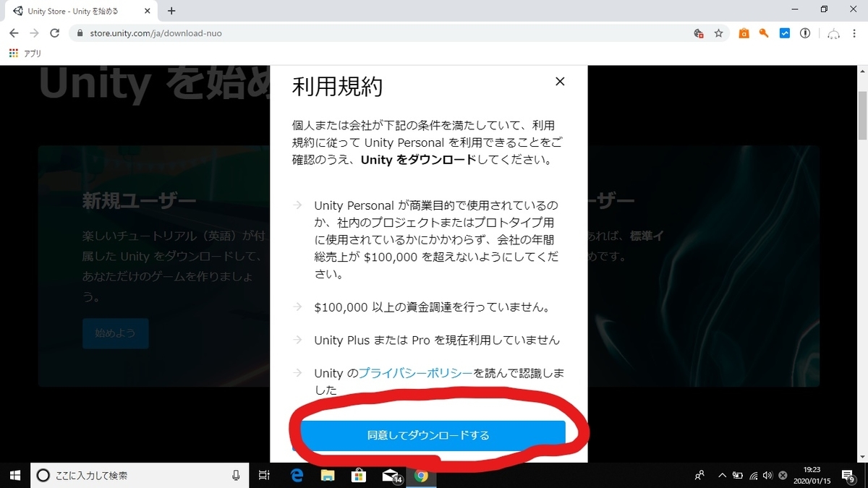Click the 同意してダウンロードする button
Image resolution: width=868 pixels, height=488 pixels.
[433, 435]
